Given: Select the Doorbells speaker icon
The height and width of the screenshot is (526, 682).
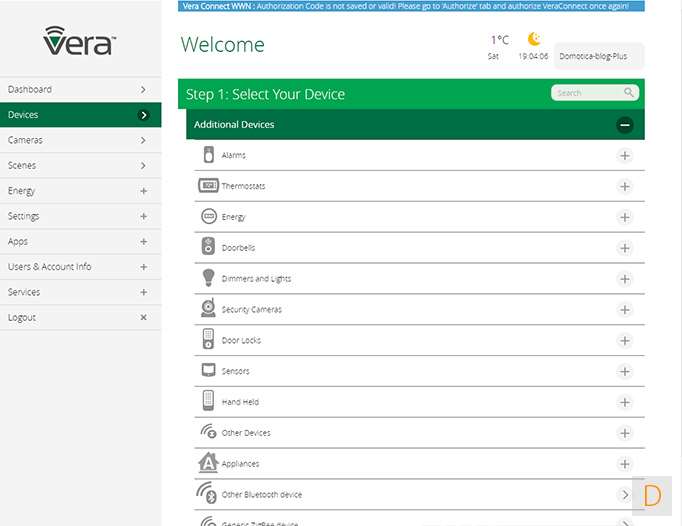Looking at the screenshot, I should (x=209, y=247).
